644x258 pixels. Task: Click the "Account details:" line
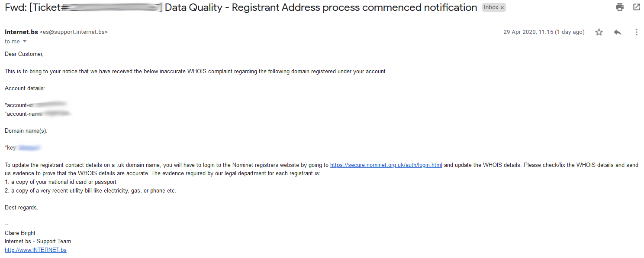click(x=25, y=88)
